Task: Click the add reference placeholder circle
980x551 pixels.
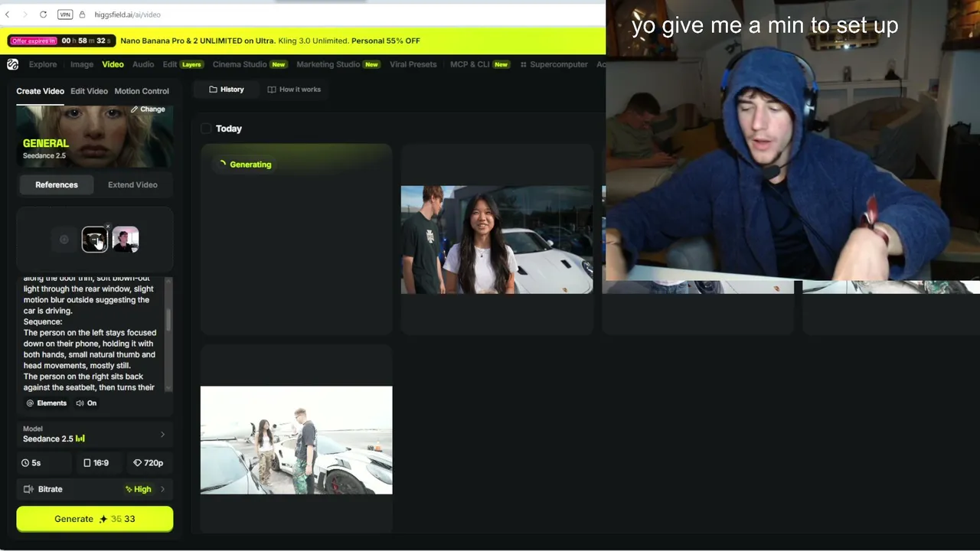Action: [64, 240]
